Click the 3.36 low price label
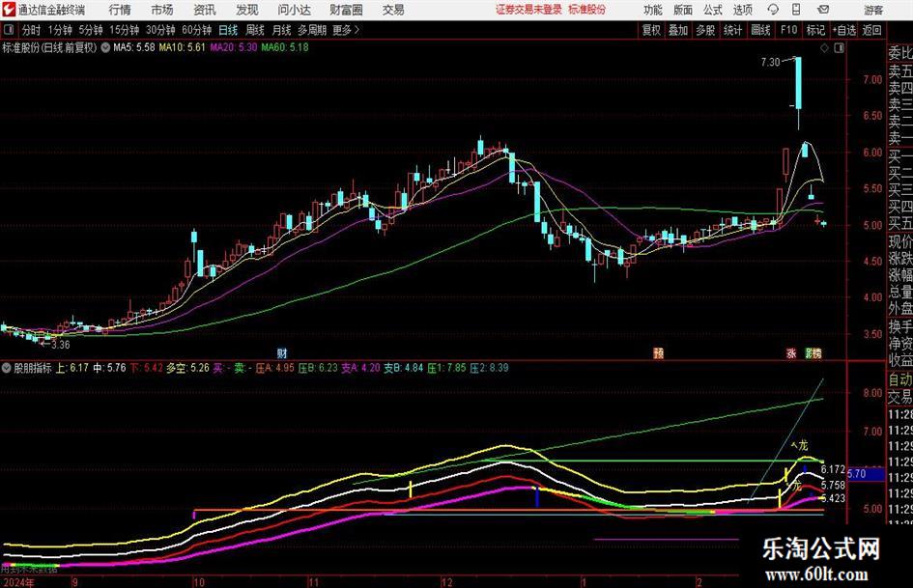Screen dimensions: 913x588 point(60,345)
